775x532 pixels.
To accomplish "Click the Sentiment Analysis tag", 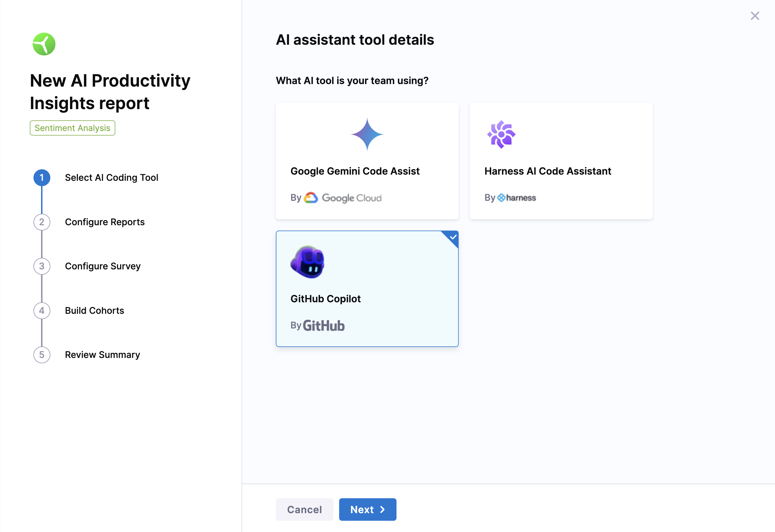I will (72, 128).
